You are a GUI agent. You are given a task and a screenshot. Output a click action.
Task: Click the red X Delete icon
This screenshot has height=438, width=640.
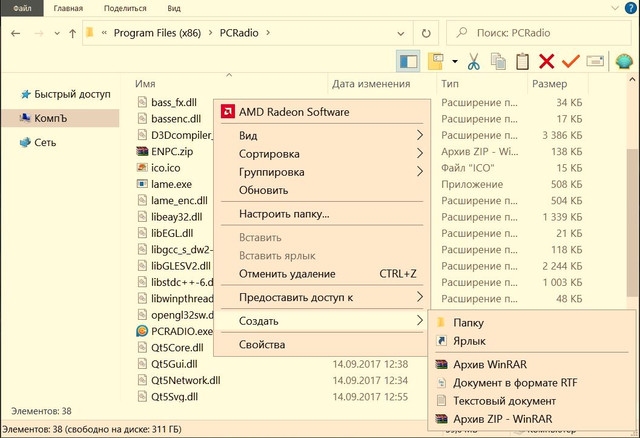(546, 62)
